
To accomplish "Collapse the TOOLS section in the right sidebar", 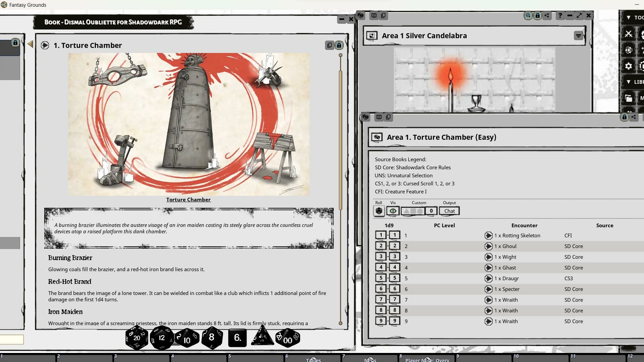I will 629,17.
